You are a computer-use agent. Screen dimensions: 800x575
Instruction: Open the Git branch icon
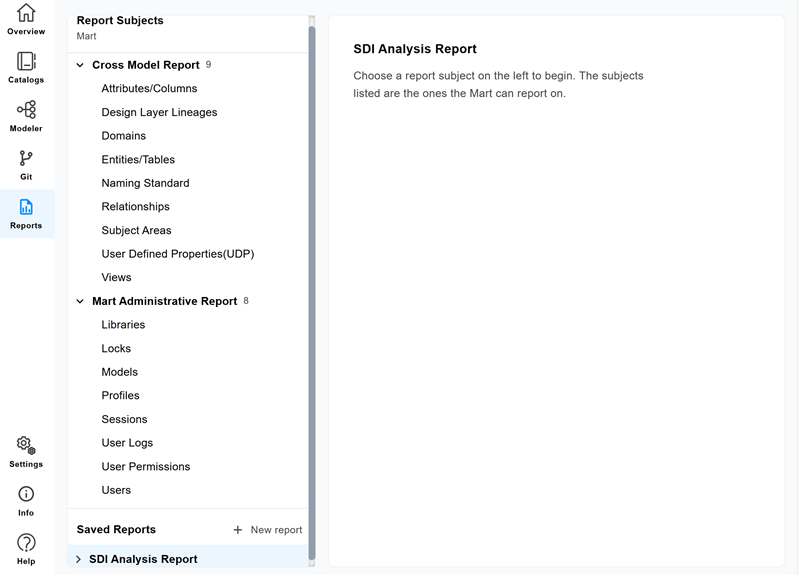(x=26, y=158)
